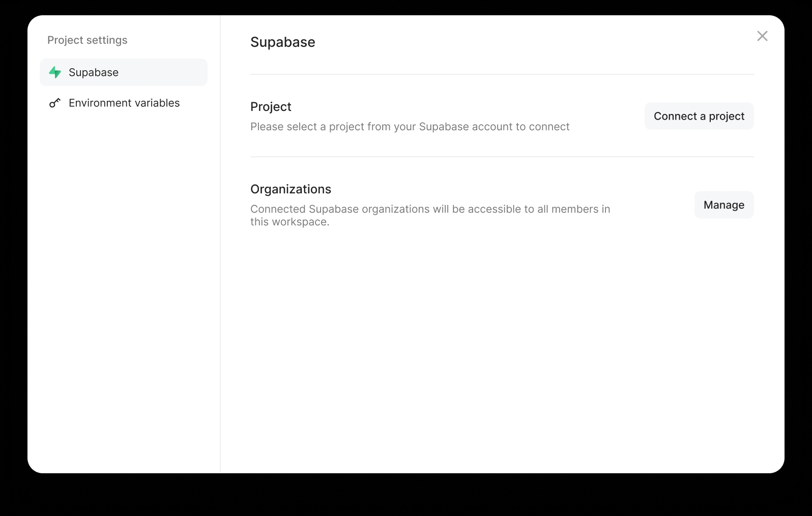The width and height of the screenshot is (812, 516).
Task: Click the dark backdrop outside the dialog
Action: [x=407, y=496]
